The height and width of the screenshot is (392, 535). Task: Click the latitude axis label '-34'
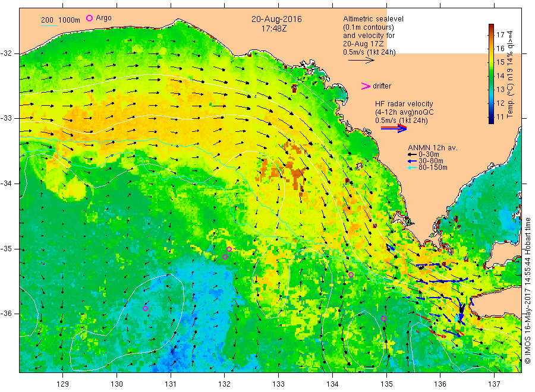pyautogui.click(x=6, y=184)
